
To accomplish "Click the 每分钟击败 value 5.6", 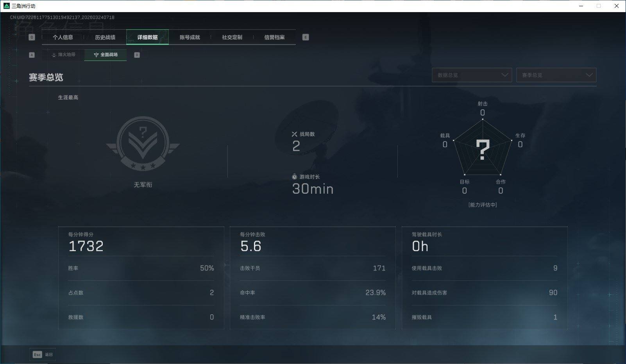I will click(x=251, y=246).
